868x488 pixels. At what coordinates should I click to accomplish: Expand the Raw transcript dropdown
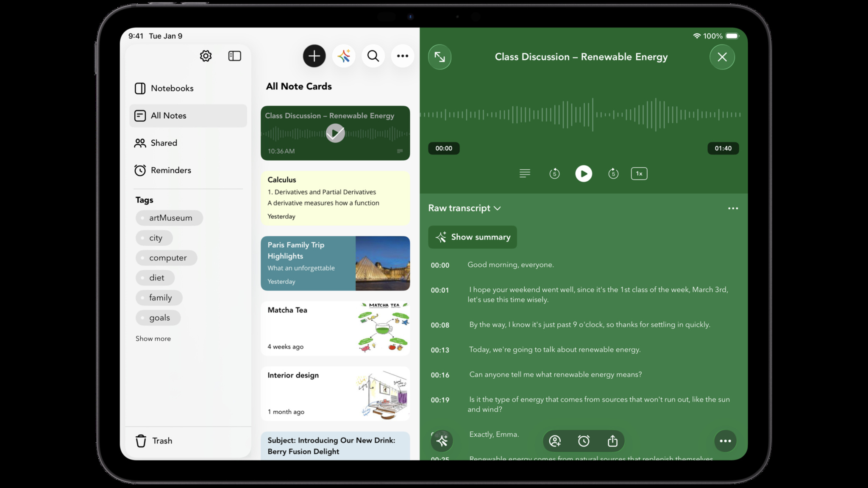(x=465, y=208)
